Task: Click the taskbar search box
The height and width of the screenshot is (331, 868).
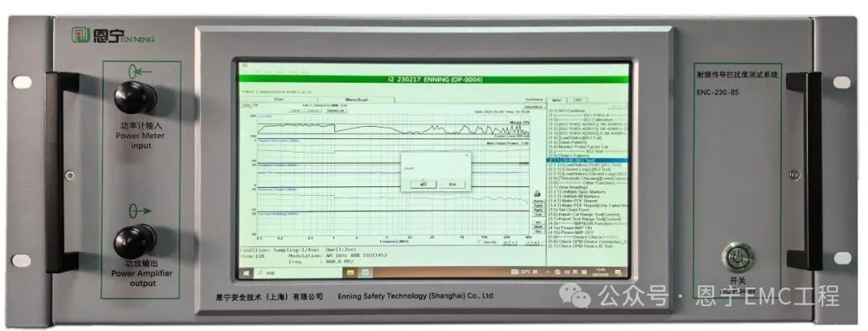Action: (297, 273)
